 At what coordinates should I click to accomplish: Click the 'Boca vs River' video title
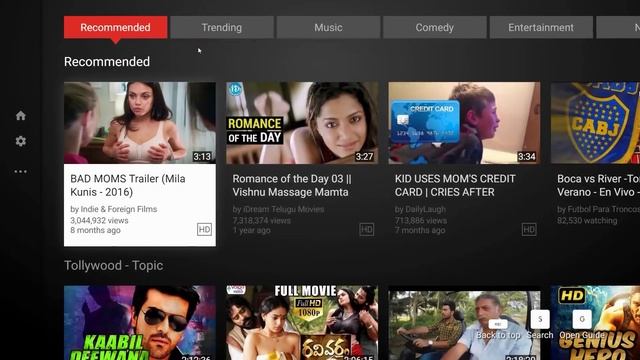(x=598, y=185)
